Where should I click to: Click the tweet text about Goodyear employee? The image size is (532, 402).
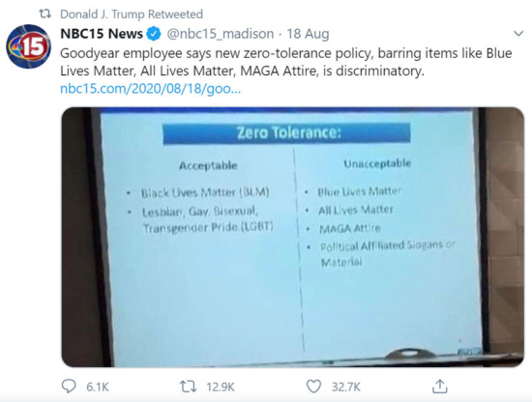click(286, 62)
